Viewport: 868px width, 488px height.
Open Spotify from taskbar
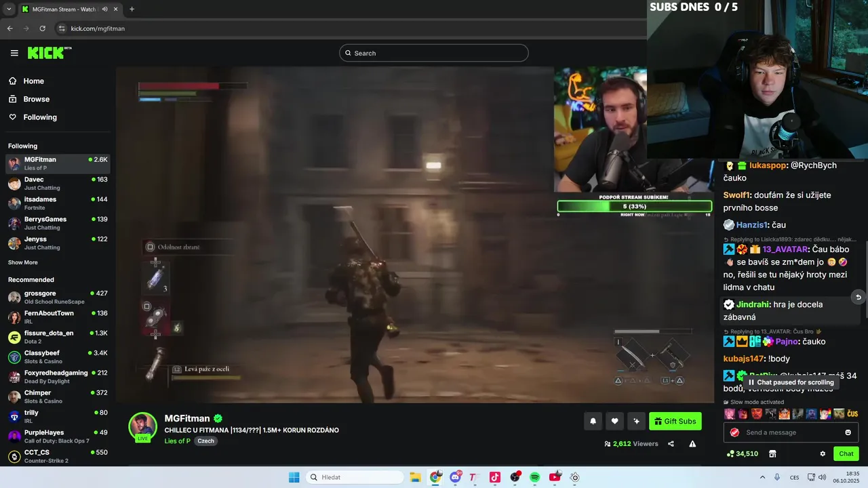point(534,477)
